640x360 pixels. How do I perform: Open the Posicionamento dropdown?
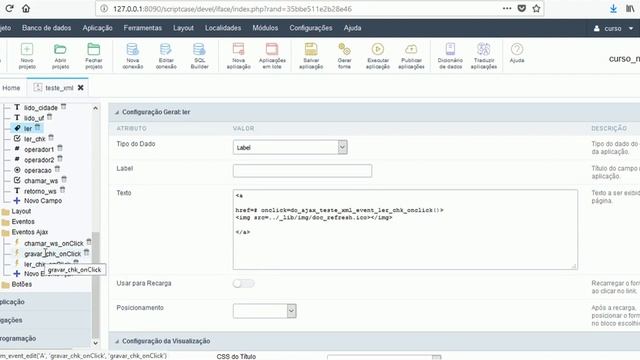pos(264,311)
